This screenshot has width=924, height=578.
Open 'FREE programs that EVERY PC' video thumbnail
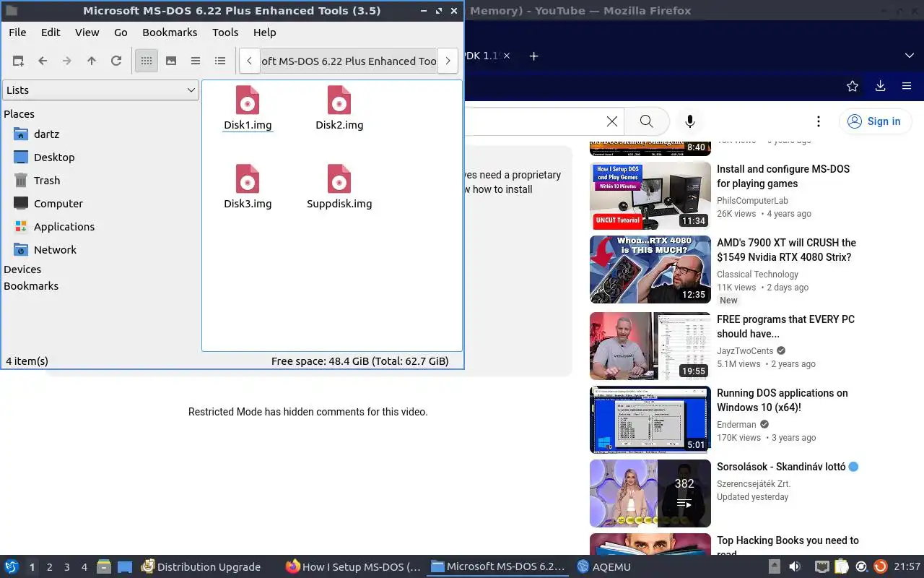(650, 346)
